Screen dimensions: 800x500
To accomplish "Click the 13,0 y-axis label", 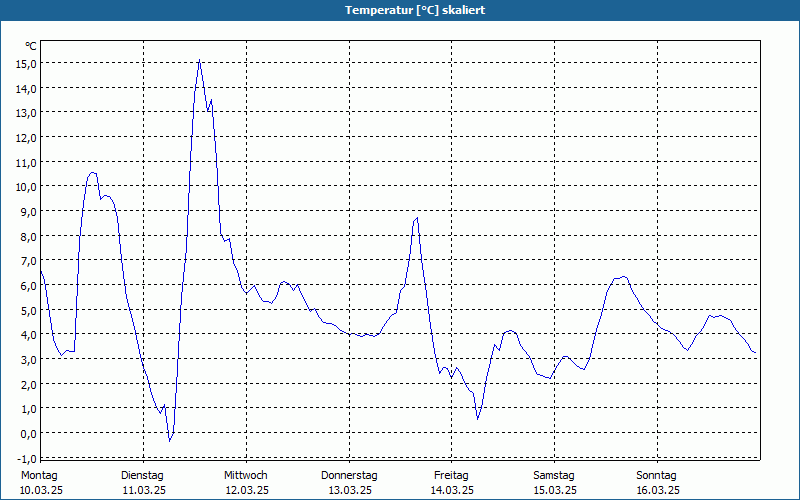I will 26,113.
